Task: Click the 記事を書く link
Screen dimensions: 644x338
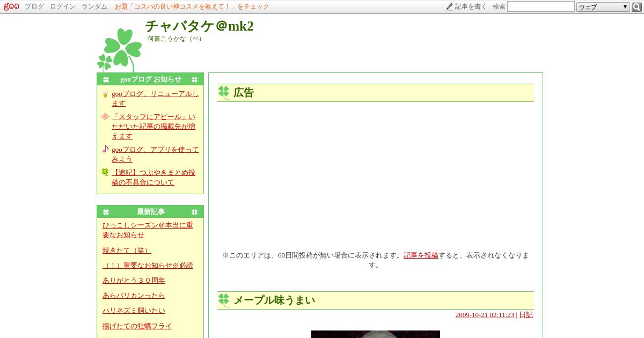Action: click(x=471, y=6)
